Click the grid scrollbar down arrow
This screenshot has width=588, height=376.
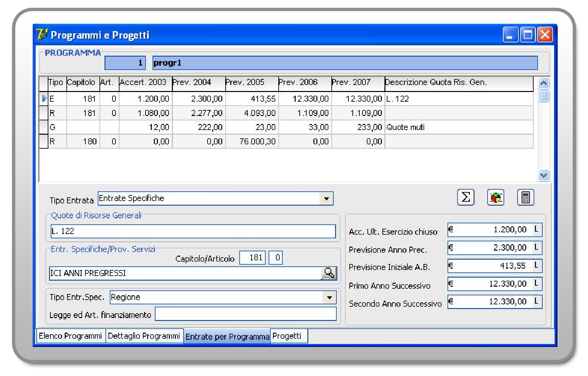(x=544, y=175)
